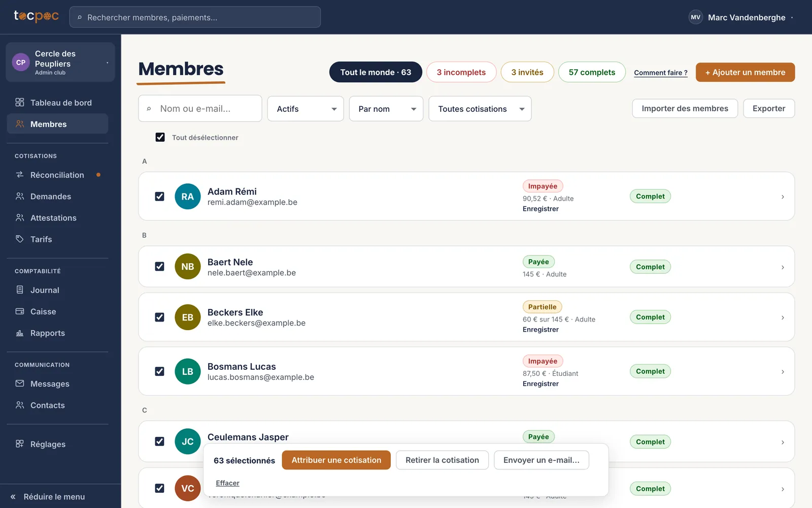Open the Comment faire ? help link
This screenshot has width=812, height=508.
click(x=661, y=73)
